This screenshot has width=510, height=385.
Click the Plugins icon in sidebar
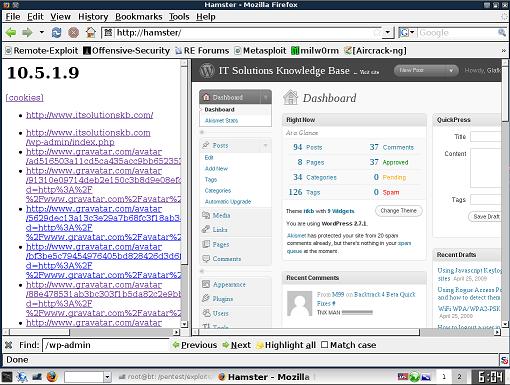pos(206,299)
